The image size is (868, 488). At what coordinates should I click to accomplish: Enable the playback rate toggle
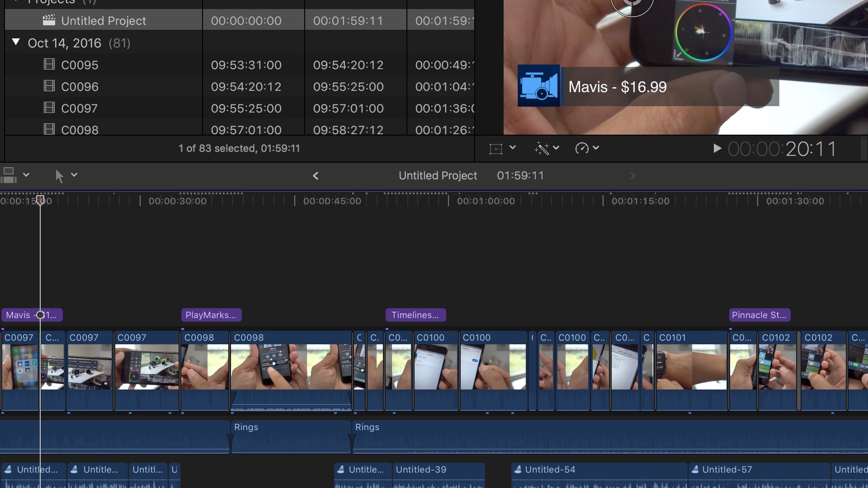[581, 148]
